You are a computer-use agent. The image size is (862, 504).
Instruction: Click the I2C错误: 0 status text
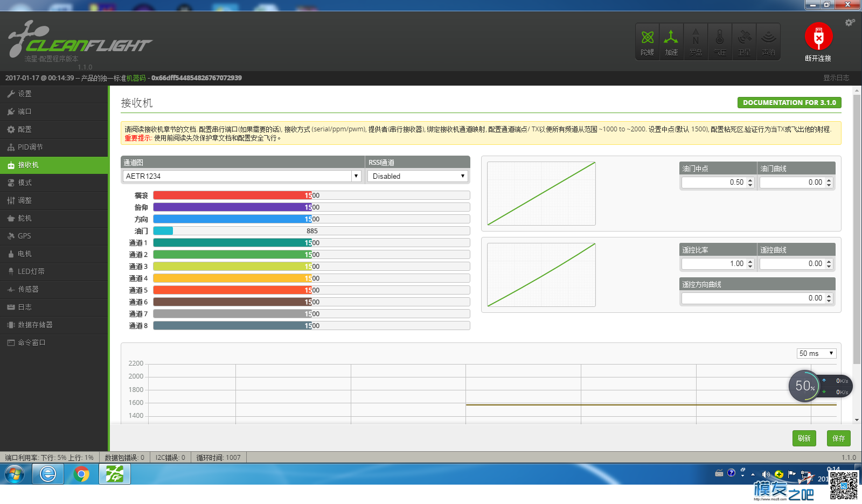[170, 458]
